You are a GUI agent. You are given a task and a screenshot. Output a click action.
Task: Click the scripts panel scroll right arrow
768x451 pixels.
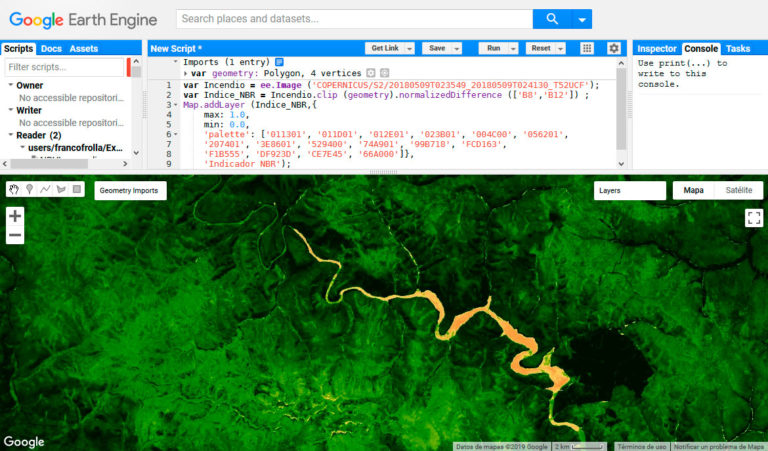(125, 164)
